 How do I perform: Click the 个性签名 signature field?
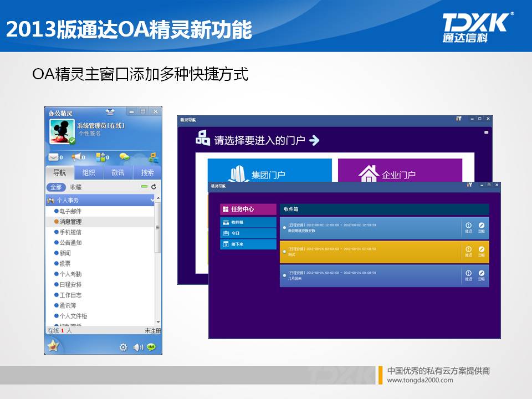90,134
